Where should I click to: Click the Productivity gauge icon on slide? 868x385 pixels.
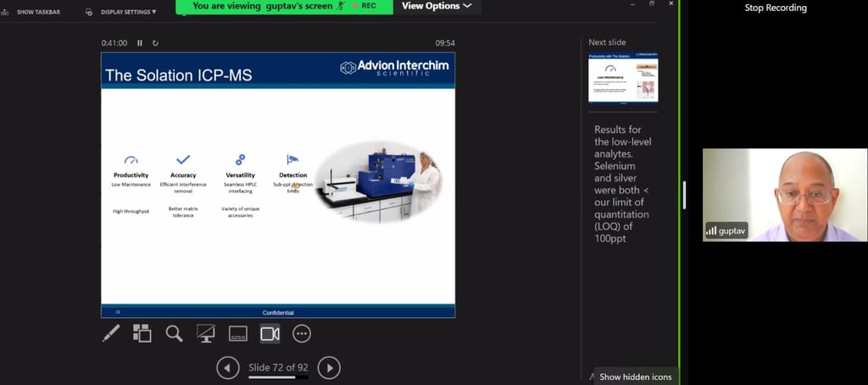pyautogui.click(x=131, y=160)
